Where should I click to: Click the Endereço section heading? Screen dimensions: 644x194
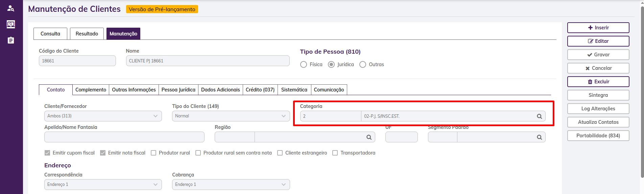coord(57,165)
